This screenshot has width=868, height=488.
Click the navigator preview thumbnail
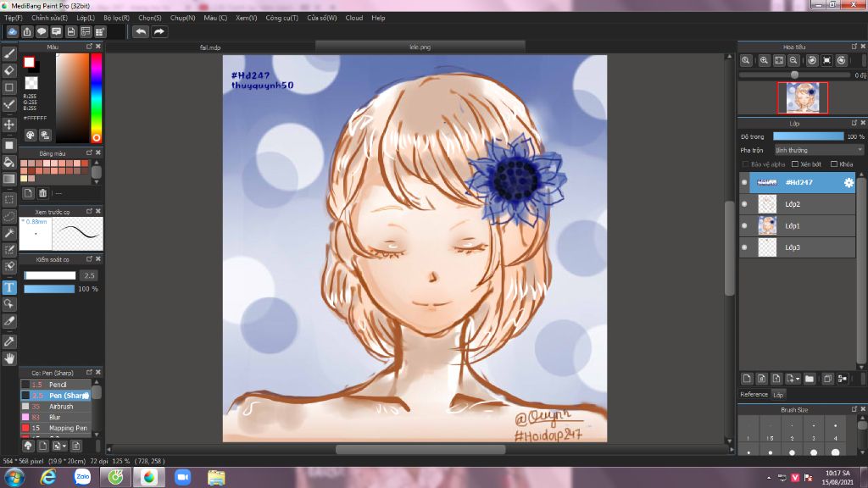pyautogui.click(x=803, y=98)
